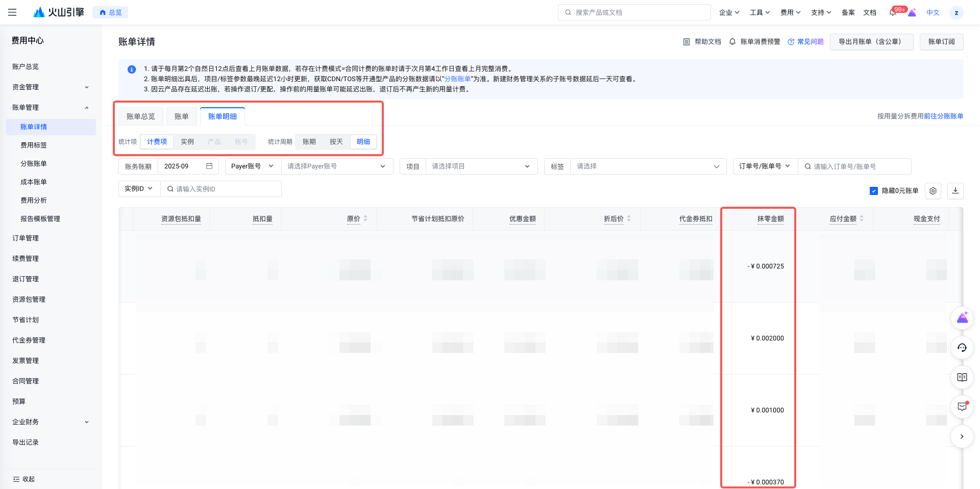Open the Payer账号 type dropdown
The width and height of the screenshot is (980, 489).
tap(253, 166)
